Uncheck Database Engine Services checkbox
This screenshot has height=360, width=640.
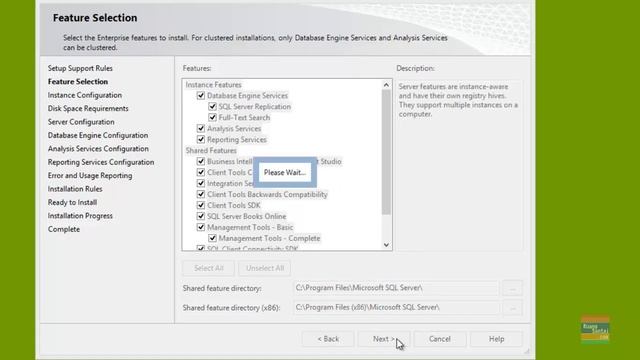click(x=200, y=96)
